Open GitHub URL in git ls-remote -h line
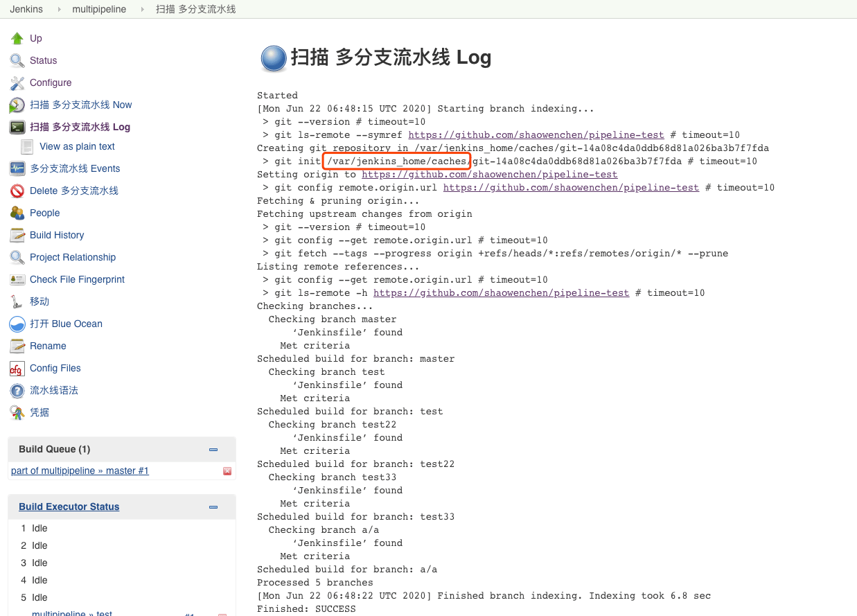This screenshot has height=616, width=857. [x=502, y=293]
